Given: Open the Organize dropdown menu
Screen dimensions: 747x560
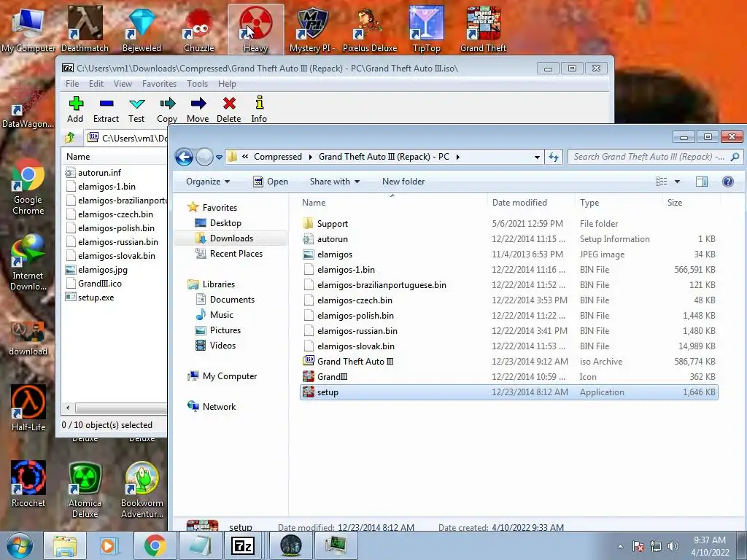Looking at the screenshot, I should tap(208, 182).
